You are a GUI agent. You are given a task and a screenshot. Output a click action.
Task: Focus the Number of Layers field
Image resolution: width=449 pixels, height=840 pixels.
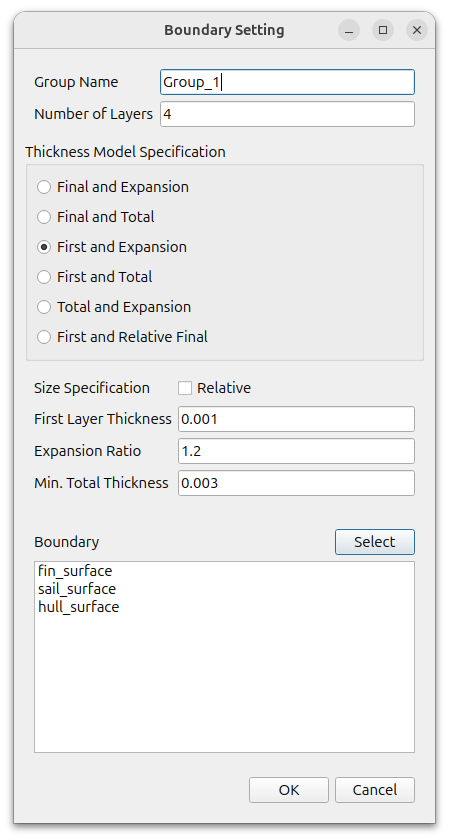click(x=287, y=114)
